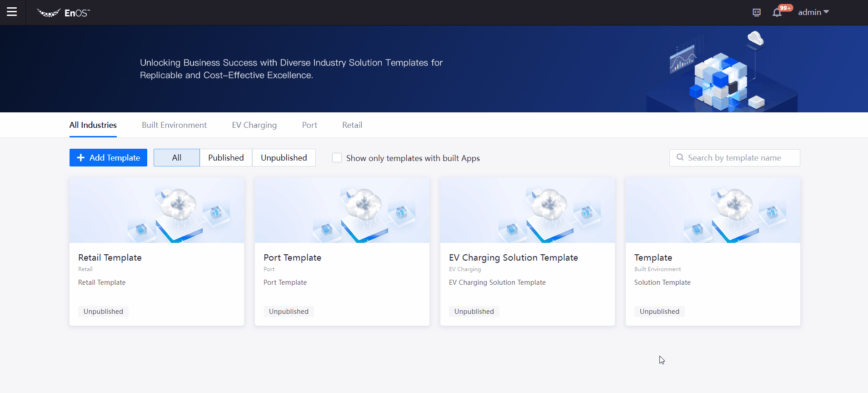Viewport: 868px width, 393px height.
Task: Click the magnifier icon in the search box
Action: (x=680, y=157)
